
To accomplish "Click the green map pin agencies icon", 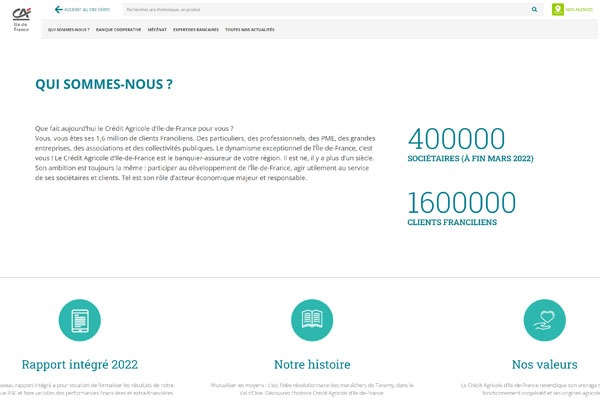I will coord(558,9).
